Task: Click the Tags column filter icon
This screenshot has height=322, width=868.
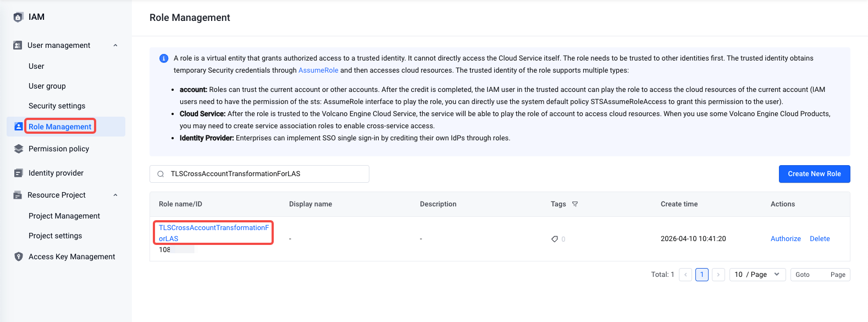Action: [x=575, y=204]
